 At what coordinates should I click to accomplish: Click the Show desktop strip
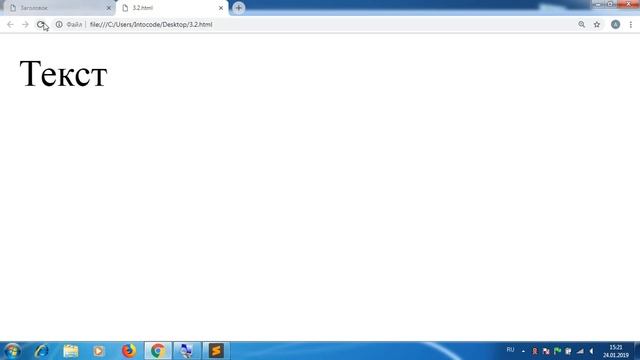pos(637,351)
